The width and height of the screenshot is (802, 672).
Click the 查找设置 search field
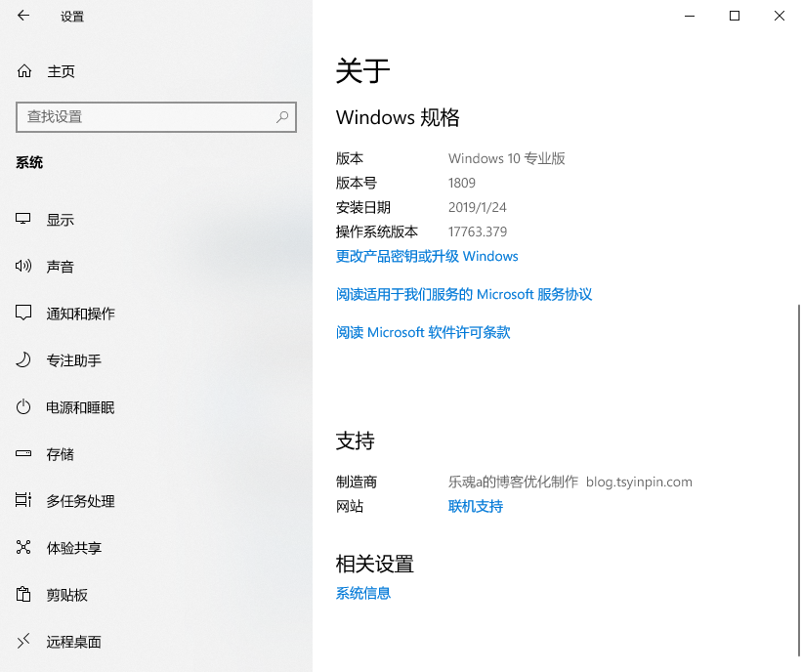tap(156, 117)
